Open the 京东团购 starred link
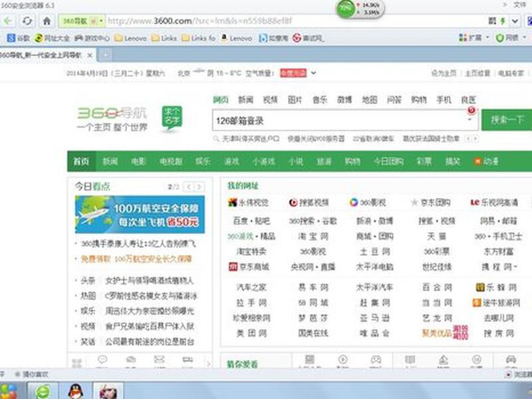The height and width of the screenshot is (399, 532). pyautogui.click(x=430, y=203)
